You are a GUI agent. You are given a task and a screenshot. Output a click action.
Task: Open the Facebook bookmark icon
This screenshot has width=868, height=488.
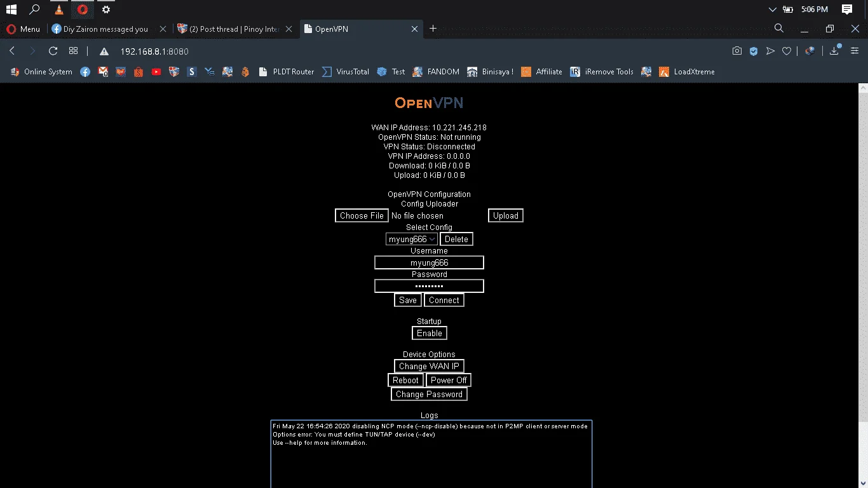point(85,72)
